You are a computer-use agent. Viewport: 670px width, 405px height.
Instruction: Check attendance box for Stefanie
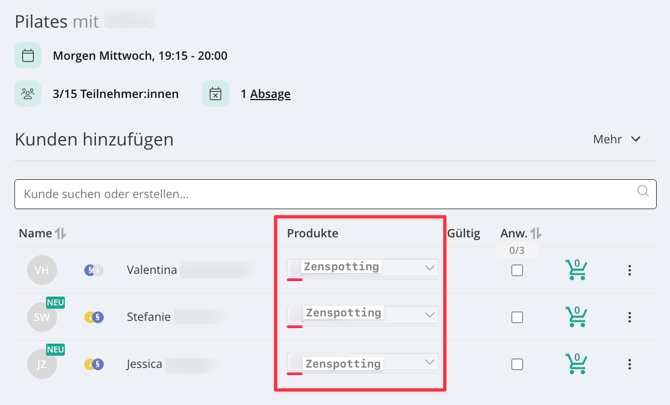click(x=517, y=317)
